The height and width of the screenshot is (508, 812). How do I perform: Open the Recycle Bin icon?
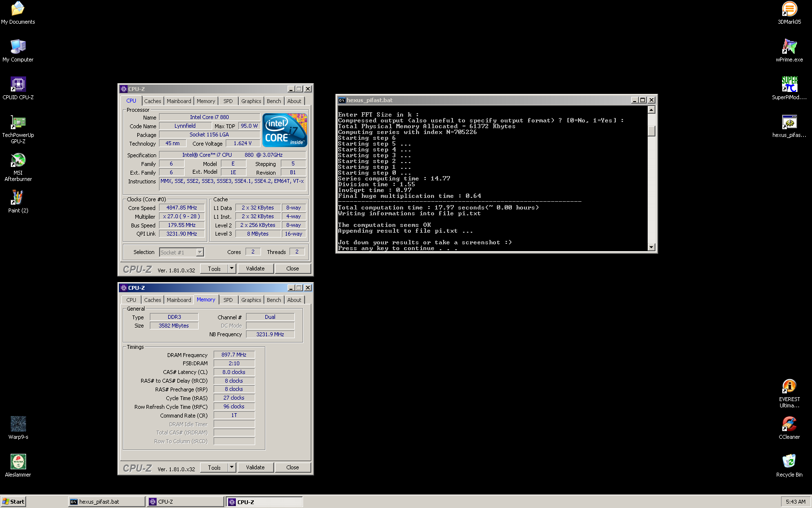point(789,466)
